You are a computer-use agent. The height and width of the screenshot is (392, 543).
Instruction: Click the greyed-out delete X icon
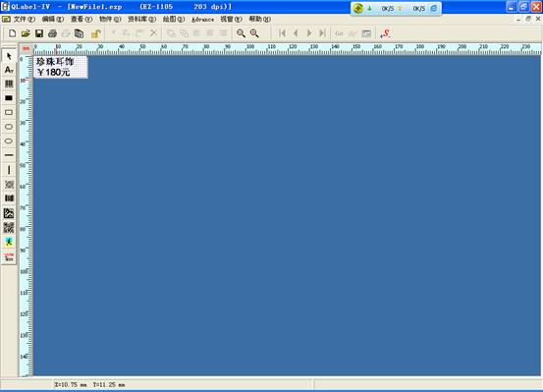point(153,33)
